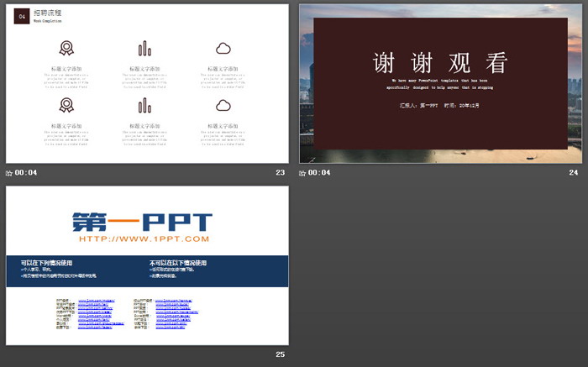Click the bottom-row award ribbon icon in slide 23

(66, 105)
